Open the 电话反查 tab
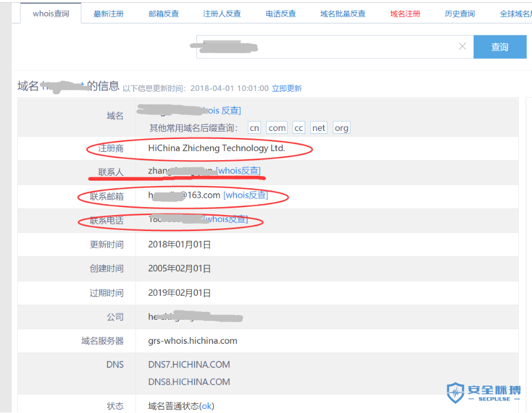This screenshot has height=413, width=532. click(x=280, y=12)
